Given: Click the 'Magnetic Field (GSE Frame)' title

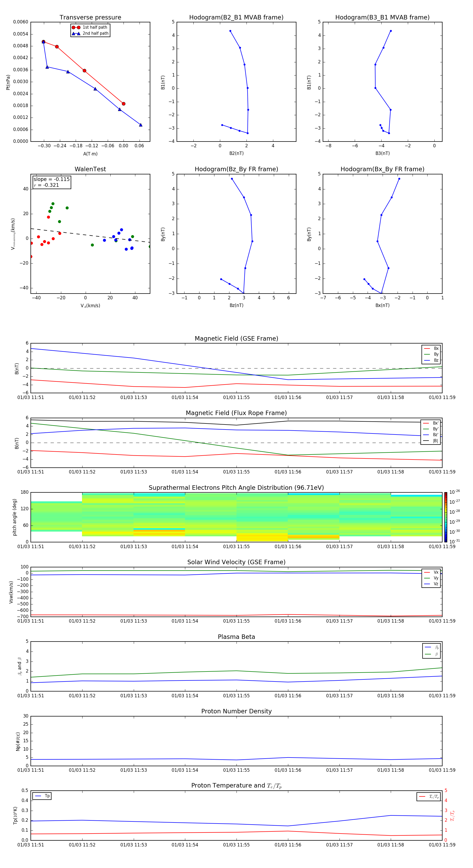Looking at the screenshot, I should pyautogui.click(x=236, y=338).
